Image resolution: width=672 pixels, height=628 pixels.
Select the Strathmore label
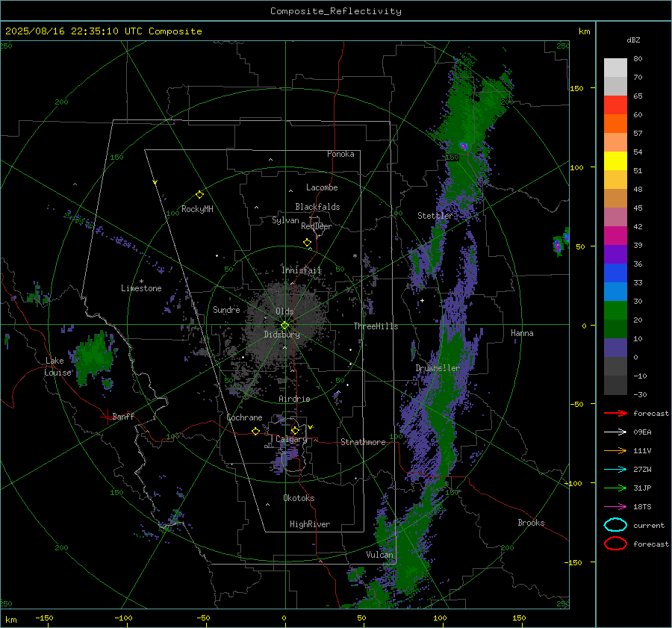coord(363,442)
